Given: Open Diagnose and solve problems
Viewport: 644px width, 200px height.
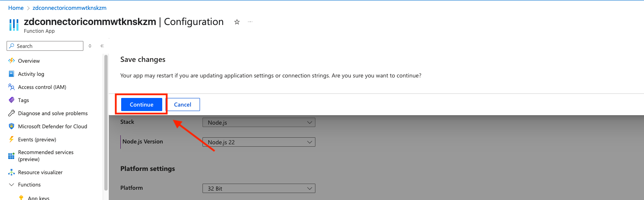Looking at the screenshot, I should click(x=53, y=113).
